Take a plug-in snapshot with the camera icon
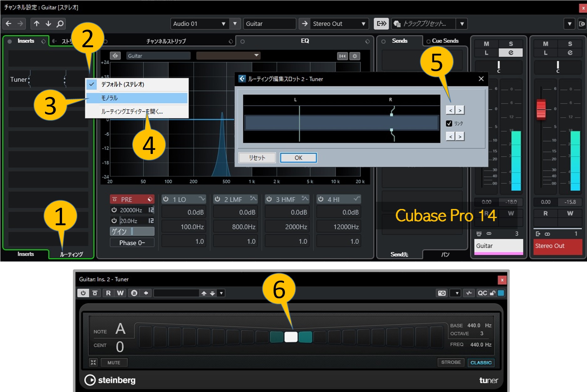 point(442,293)
